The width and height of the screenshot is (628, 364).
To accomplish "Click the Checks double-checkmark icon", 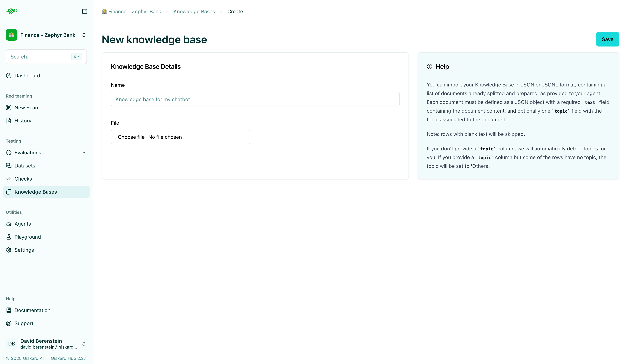I will [9, 179].
